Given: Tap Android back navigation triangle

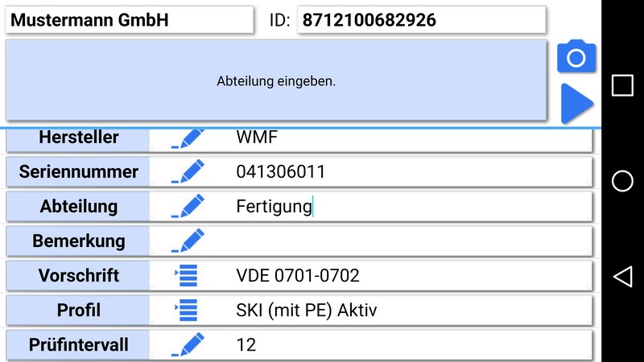Looking at the screenshot, I should coord(622,276).
